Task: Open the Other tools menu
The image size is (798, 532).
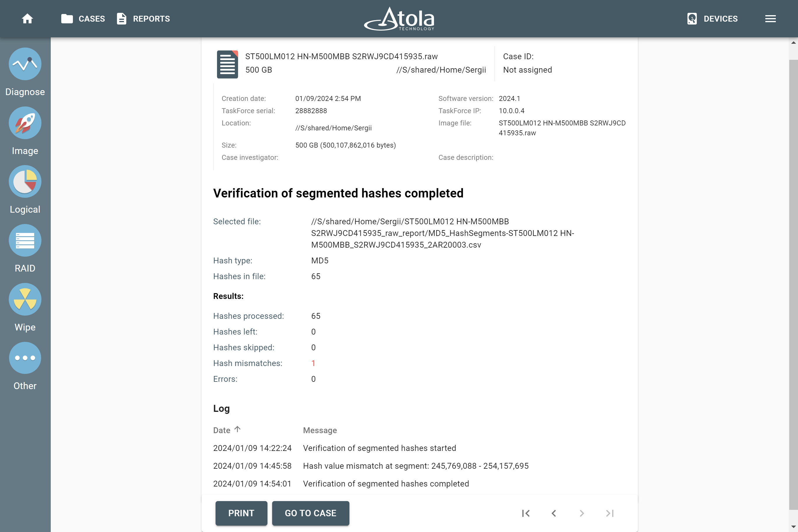Action: click(x=25, y=366)
